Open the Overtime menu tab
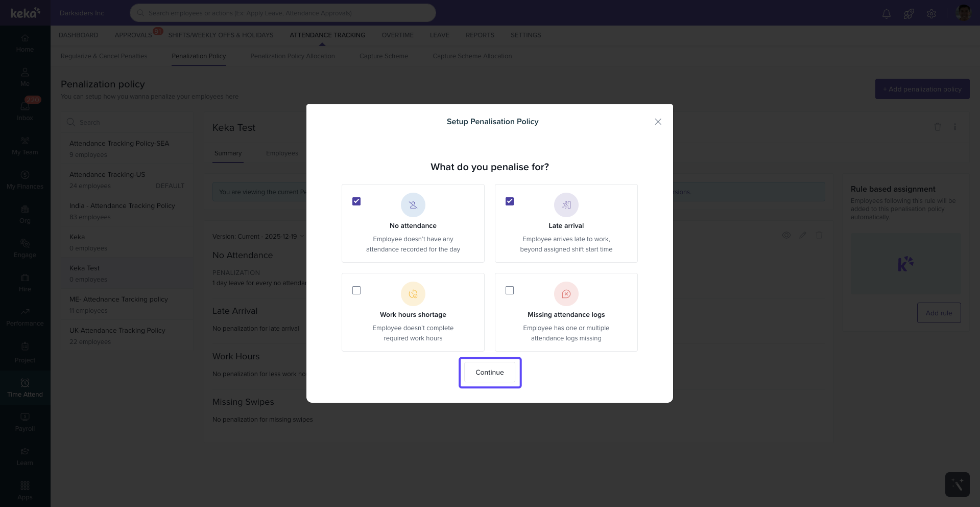980x507 pixels. pyautogui.click(x=397, y=35)
